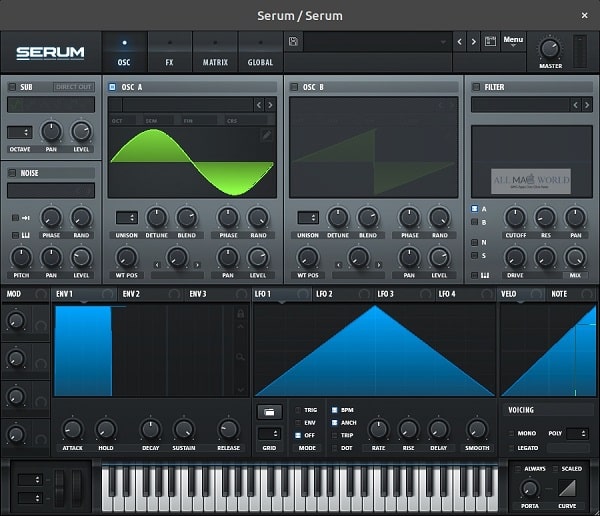Enable LFO DOT checkbox
This screenshot has height=516, width=600.
point(334,448)
